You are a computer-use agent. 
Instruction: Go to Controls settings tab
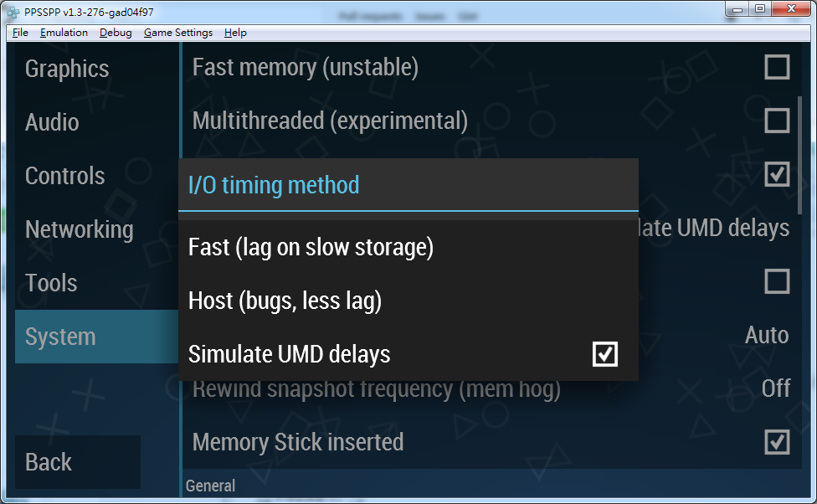pyautogui.click(x=65, y=176)
